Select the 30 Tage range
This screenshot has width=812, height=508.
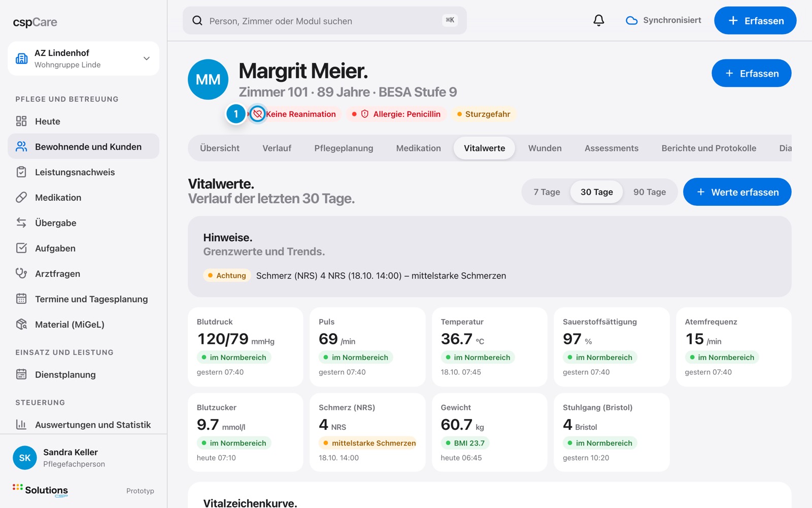point(597,192)
